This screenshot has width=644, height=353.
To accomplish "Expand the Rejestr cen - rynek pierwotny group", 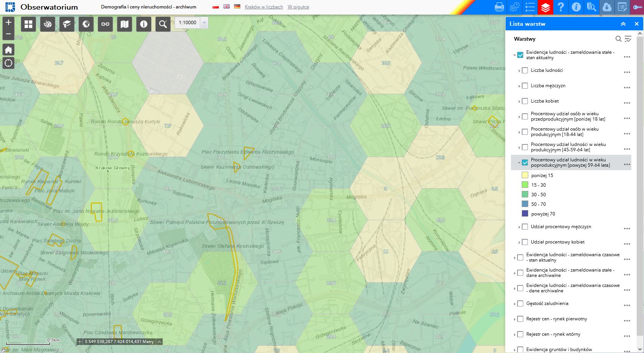I will click(515, 319).
